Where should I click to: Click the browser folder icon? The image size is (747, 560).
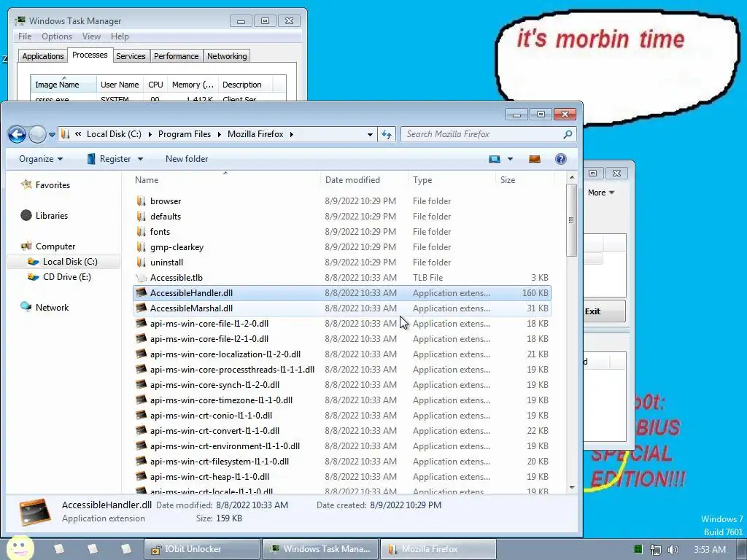click(x=141, y=201)
